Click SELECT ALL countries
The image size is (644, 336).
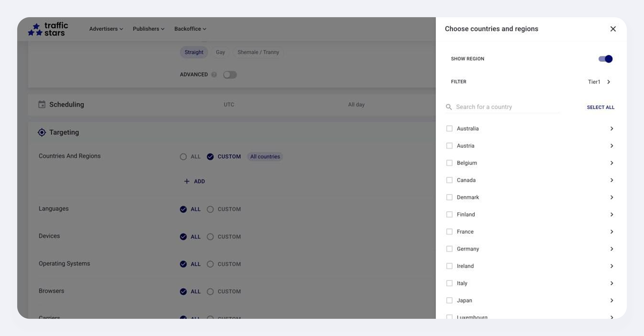tap(600, 107)
